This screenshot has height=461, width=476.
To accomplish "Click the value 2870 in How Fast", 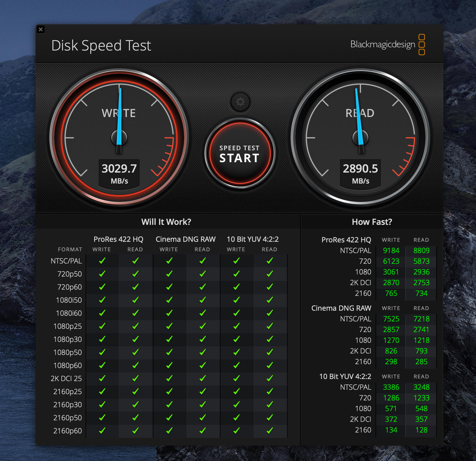I will [391, 283].
